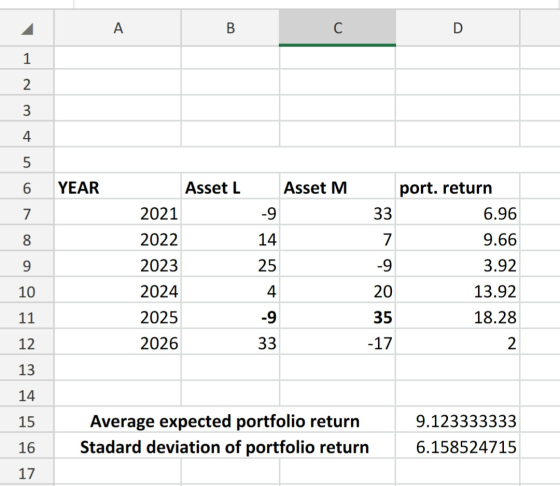560x486 pixels.
Task: Select column A header
Action: [118, 28]
